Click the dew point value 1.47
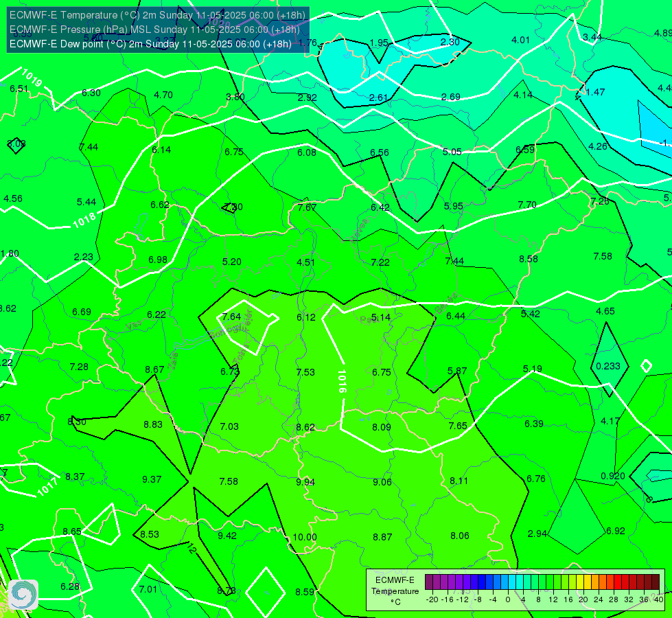 595,92
